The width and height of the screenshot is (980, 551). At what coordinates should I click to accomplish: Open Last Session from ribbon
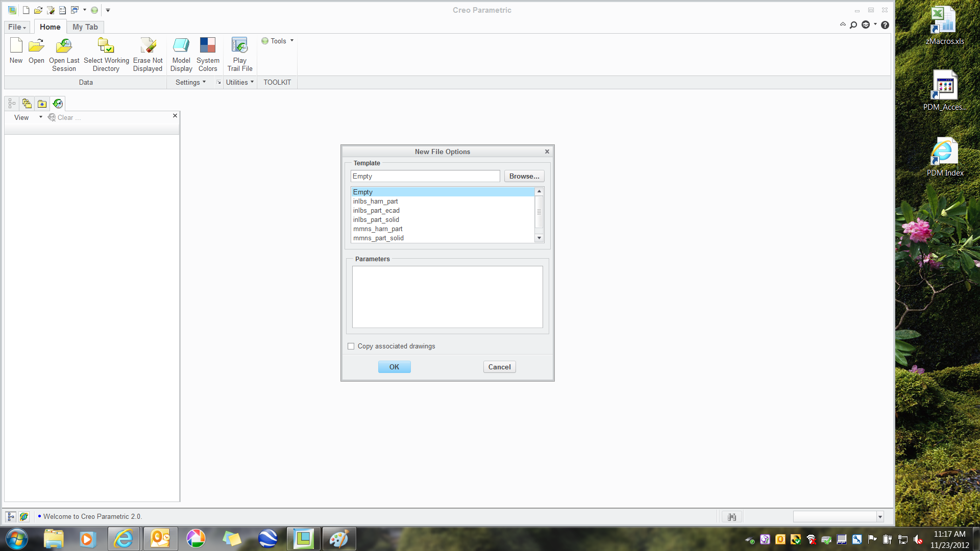[64, 55]
